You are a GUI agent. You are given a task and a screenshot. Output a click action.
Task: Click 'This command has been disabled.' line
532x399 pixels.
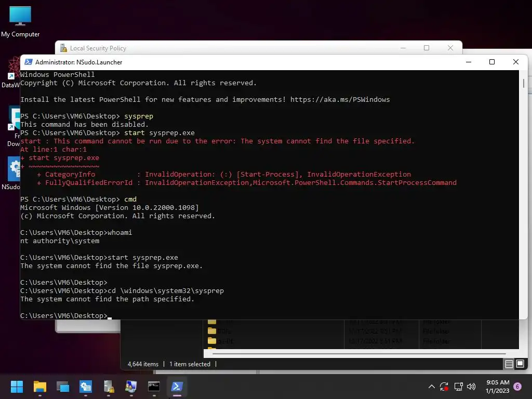click(x=84, y=125)
